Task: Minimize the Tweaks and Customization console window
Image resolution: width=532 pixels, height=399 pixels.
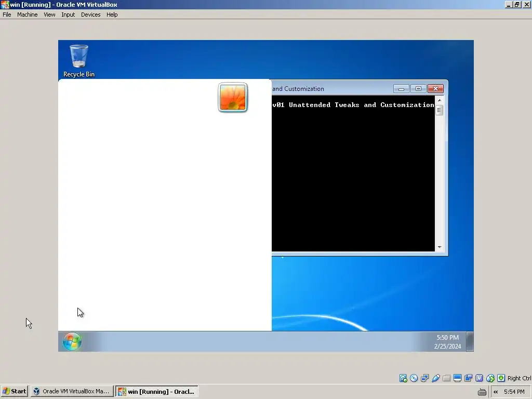Action: click(x=401, y=88)
